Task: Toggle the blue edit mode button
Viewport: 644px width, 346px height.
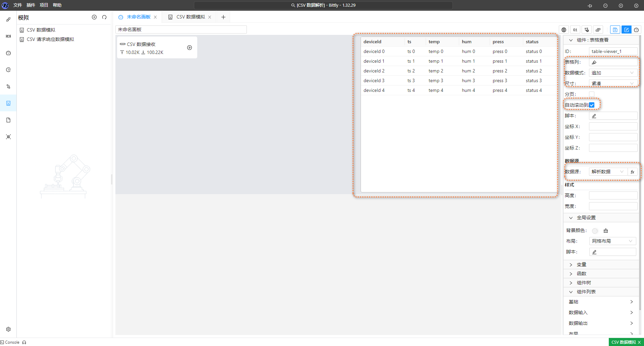Action: (626, 30)
